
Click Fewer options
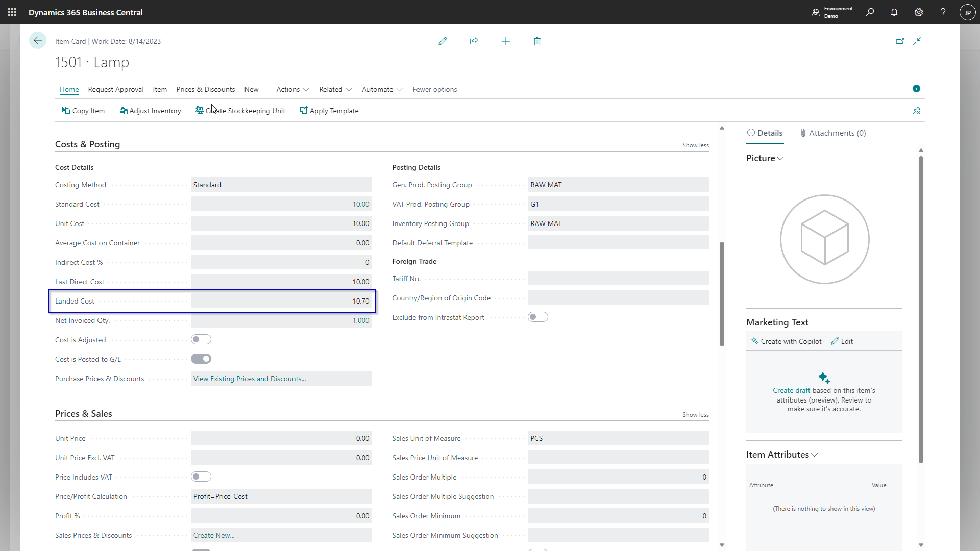435,89
